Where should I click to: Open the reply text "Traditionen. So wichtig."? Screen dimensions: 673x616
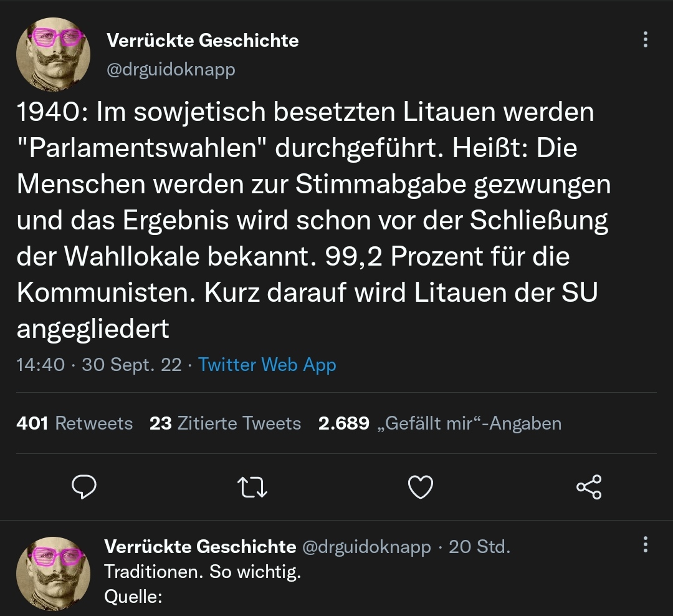click(203, 572)
